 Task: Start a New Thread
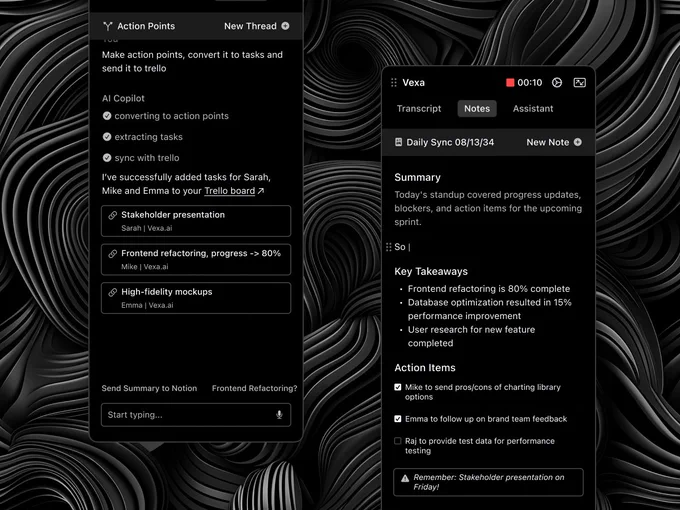[x=256, y=26]
